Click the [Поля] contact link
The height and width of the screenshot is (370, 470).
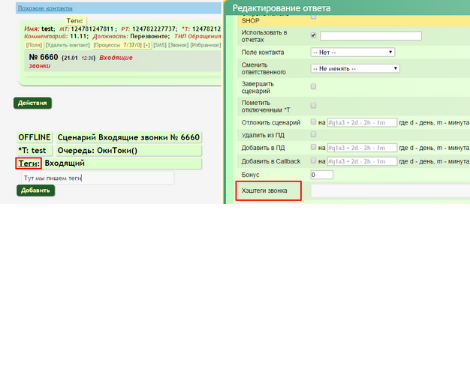(x=34, y=45)
